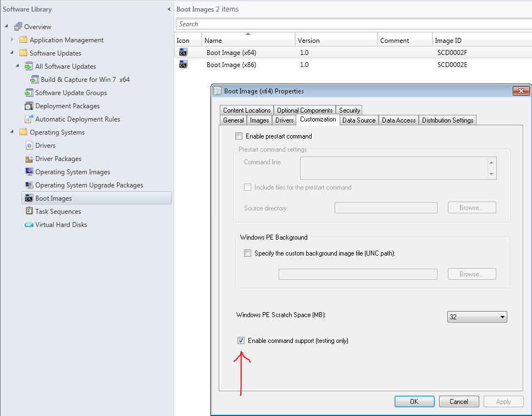Click the Cancel button
This screenshot has height=416, width=532.
pos(459,401)
